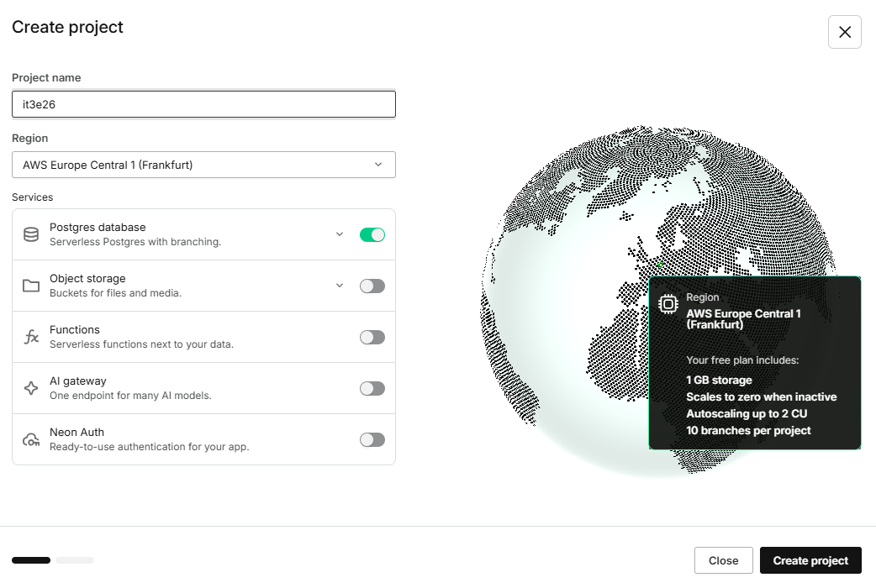876x588 pixels.
Task: Go to the second step indicator
Action: tap(75, 560)
